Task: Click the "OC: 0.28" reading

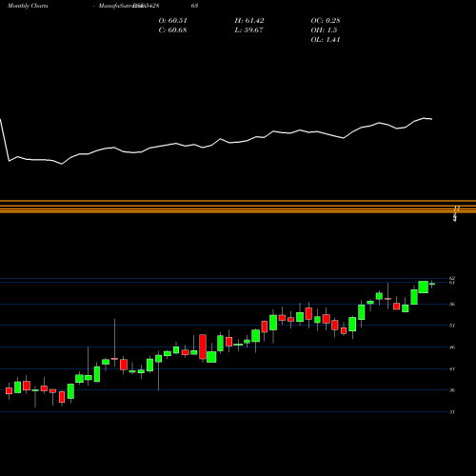Action: [326, 21]
